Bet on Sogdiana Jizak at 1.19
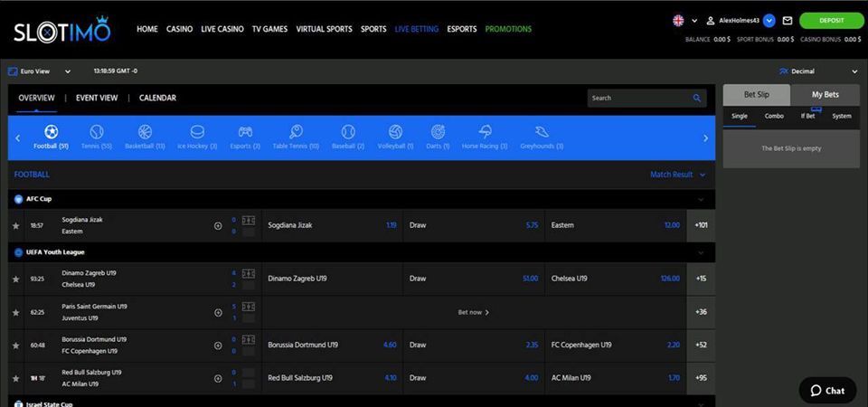The height and width of the screenshot is (407, 868). pyautogui.click(x=332, y=225)
